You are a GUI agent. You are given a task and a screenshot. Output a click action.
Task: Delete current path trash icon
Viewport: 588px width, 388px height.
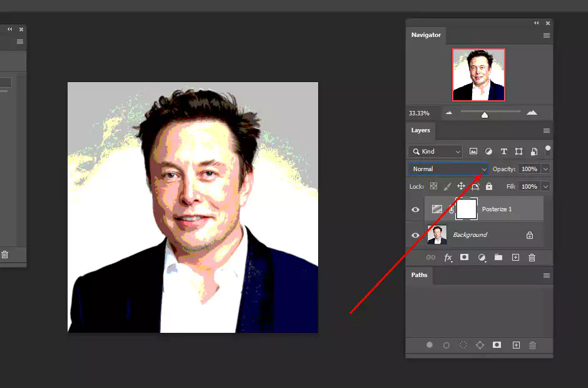pos(532,345)
